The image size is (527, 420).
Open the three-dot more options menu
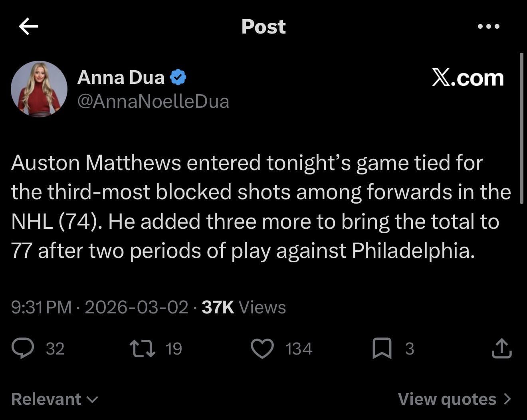click(x=488, y=27)
